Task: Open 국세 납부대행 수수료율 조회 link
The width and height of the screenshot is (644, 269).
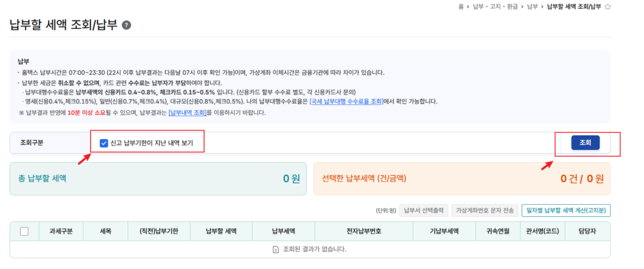Action: pos(347,101)
